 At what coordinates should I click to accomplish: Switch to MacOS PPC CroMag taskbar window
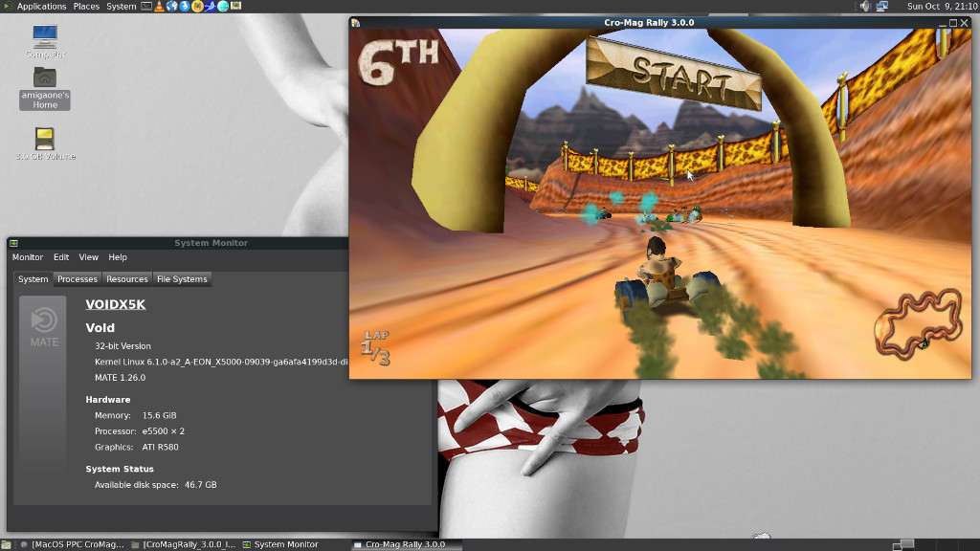pyautogui.click(x=72, y=544)
